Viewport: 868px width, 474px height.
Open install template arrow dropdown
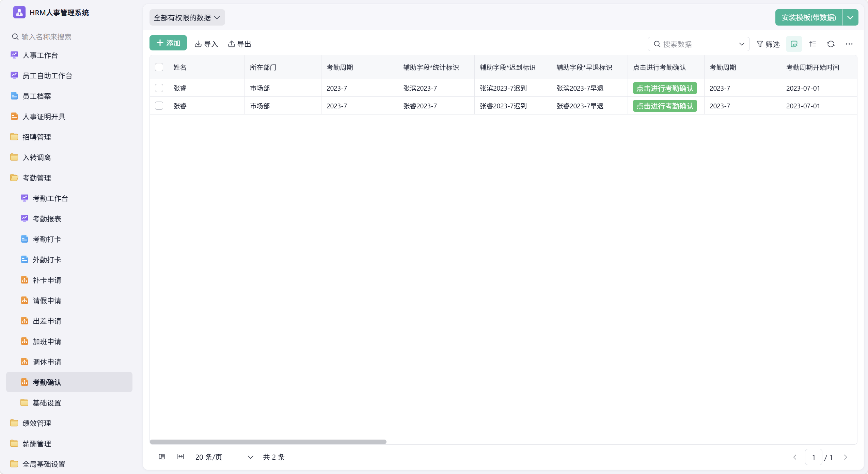point(850,18)
